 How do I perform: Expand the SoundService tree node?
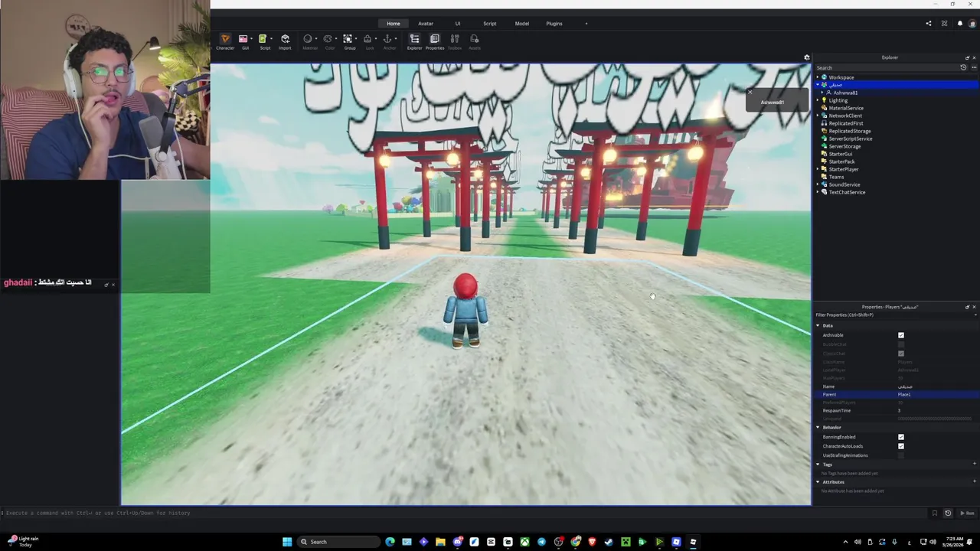pos(817,184)
